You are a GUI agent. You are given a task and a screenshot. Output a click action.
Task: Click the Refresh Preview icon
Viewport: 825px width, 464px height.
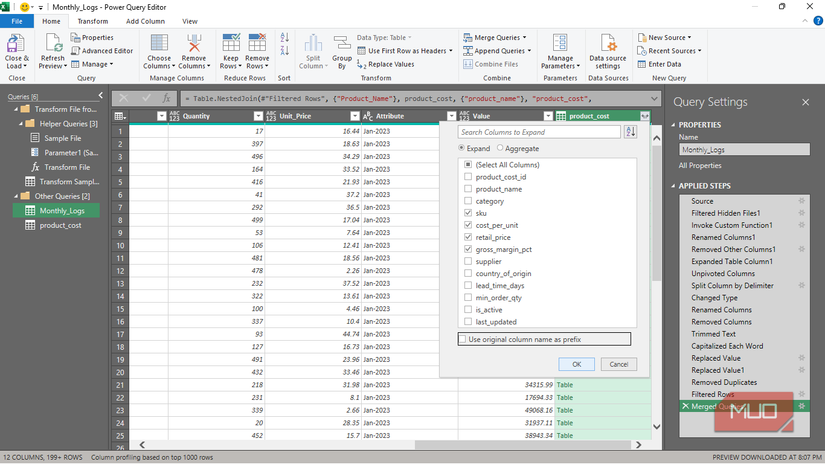(53, 43)
